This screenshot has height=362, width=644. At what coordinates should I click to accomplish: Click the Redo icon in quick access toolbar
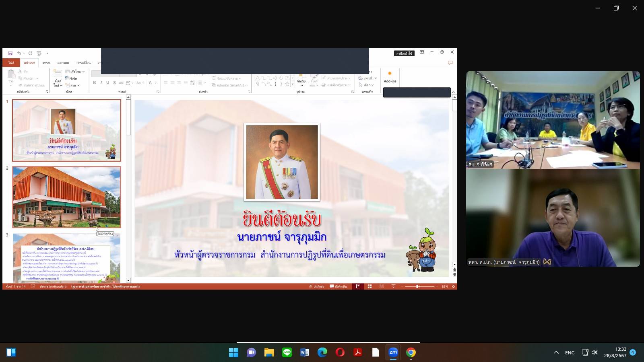pos(30,53)
